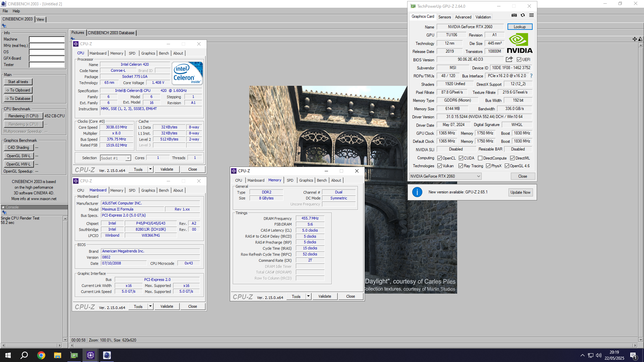Switch to the CINEBENCH View tab

[x=40, y=19]
